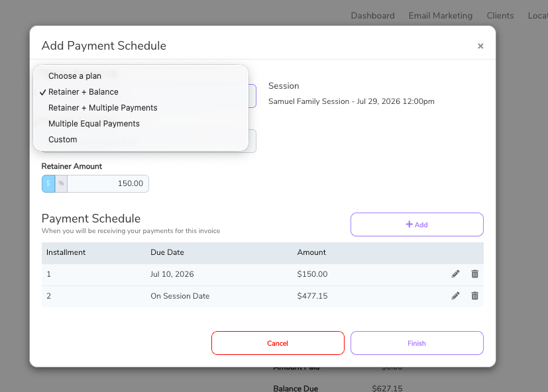Select the Choose a plan option

[140, 75]
